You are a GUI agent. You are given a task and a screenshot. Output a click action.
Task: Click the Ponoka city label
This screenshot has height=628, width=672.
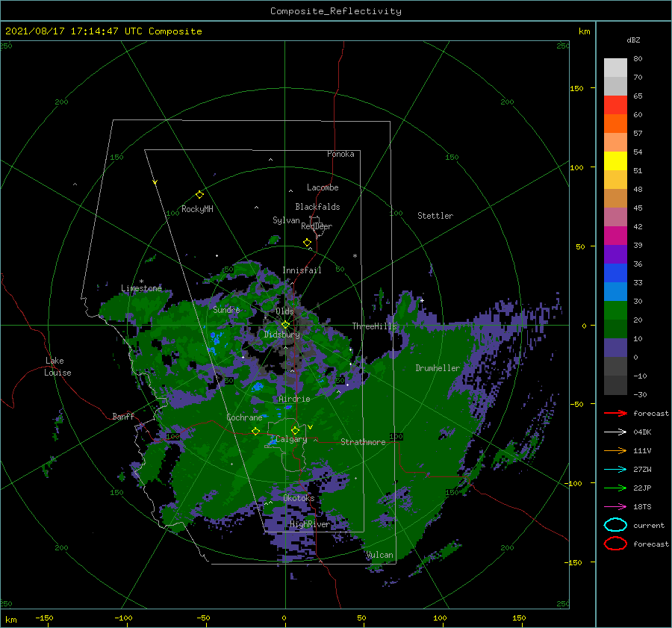pyautogui.click(x=340, y=154)
